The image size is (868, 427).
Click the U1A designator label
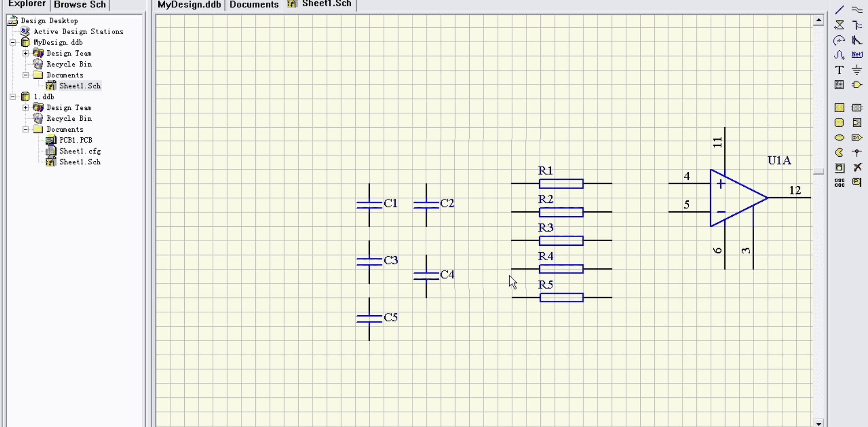point(779,160)
